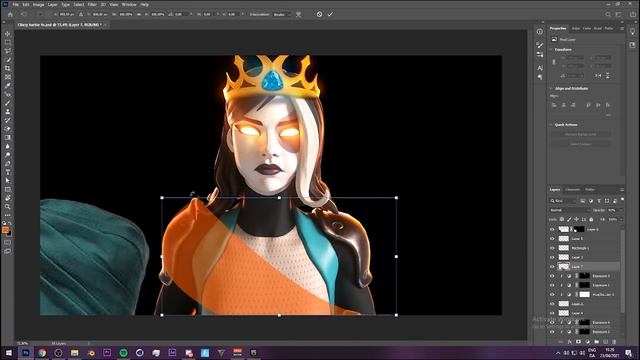The width and height of the screenshot is (640, 360).
Task: Open the Photoshop search icon
Action: pyautogui.click(x=608, y=14)
